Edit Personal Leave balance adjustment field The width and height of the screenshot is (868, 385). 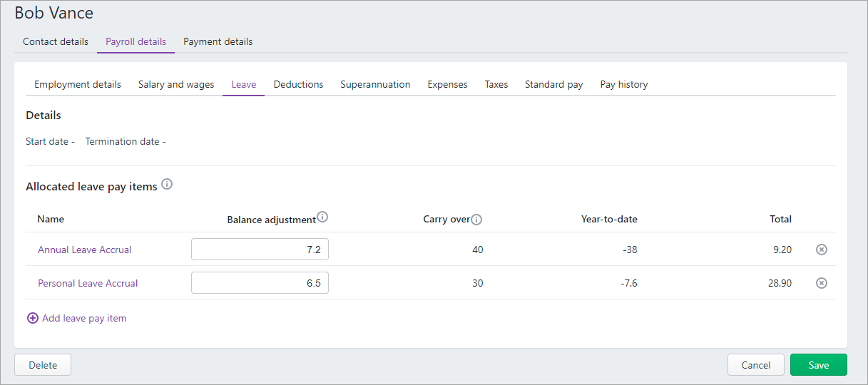click(260, 283)
